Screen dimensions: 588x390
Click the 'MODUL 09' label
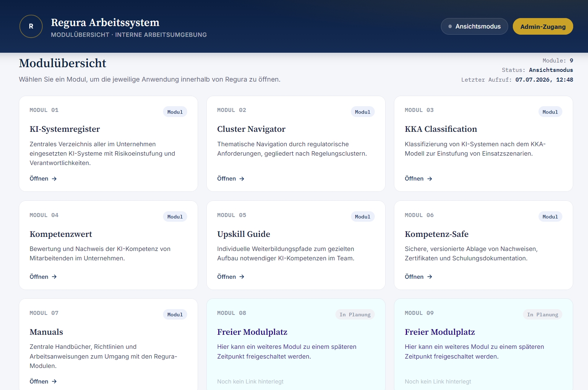tap(419, 313)
